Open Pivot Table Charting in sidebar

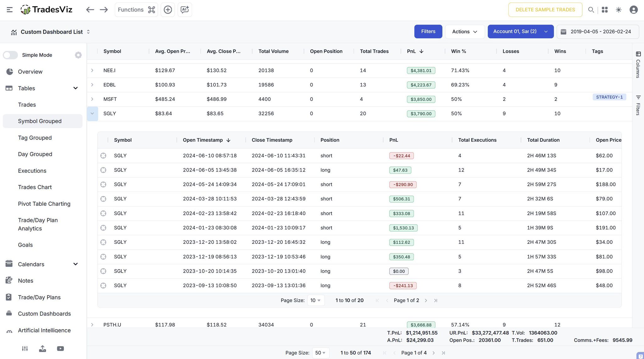[x=44, y=204]
